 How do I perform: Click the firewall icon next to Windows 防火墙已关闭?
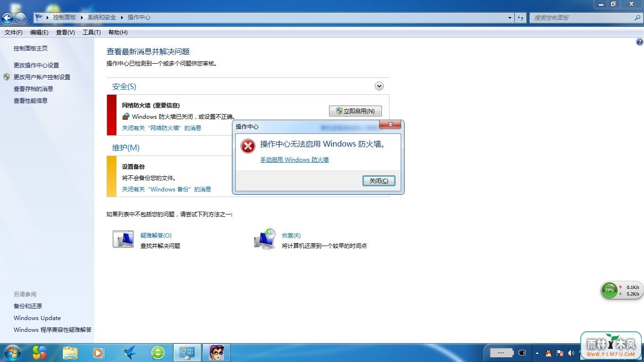click(x=126, y=116)
